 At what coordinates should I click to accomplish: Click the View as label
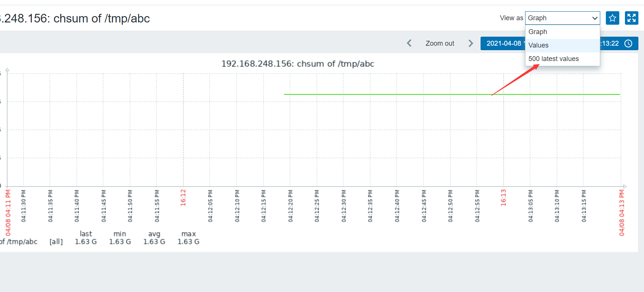[511, 18]
